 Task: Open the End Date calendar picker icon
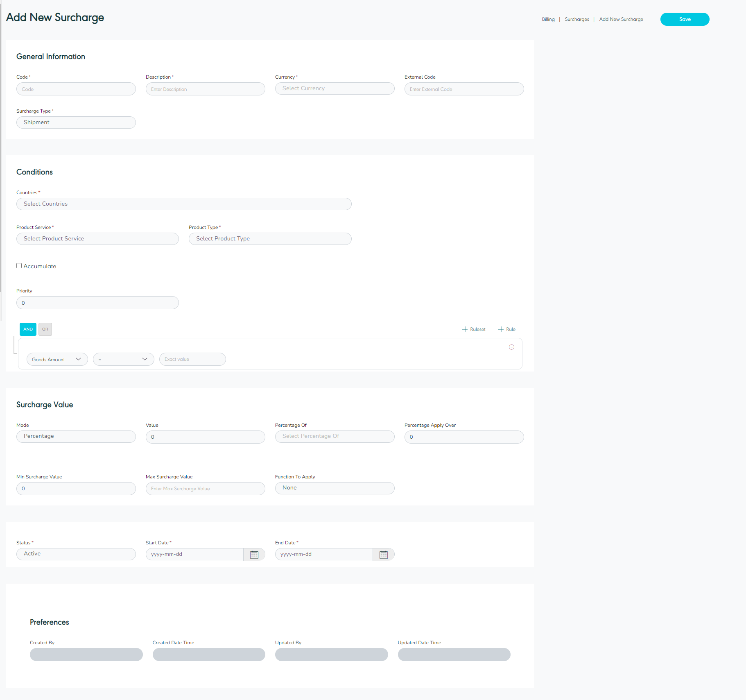pyautogui.click(x=384, y=555)
